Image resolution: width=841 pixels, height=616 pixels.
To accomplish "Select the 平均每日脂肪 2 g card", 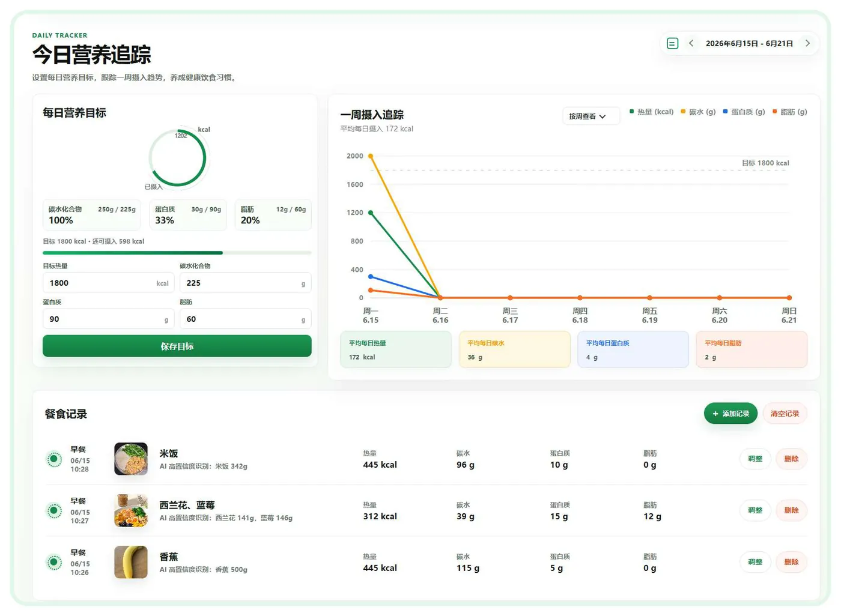I will (x=751, y=349).
